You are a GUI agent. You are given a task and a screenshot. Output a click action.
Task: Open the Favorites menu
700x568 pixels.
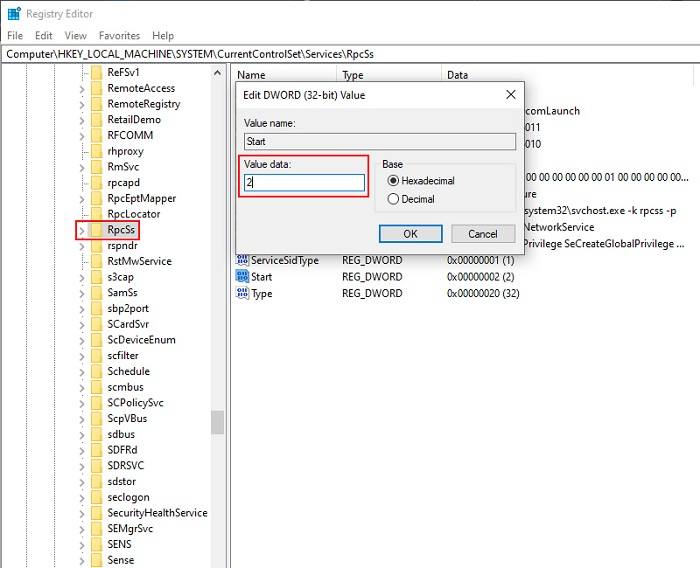tap(119, 36)
